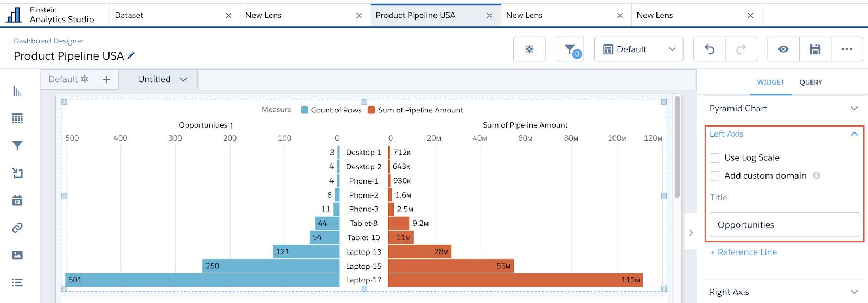Show info for Add custom domain
Image resolution: width=868 pixels, height=303 pixels.
(x=816, y=175)
